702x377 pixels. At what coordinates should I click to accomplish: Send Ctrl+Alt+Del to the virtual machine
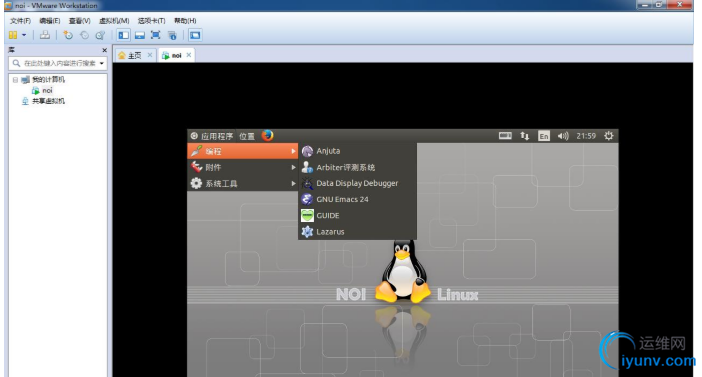coord(45,35)
